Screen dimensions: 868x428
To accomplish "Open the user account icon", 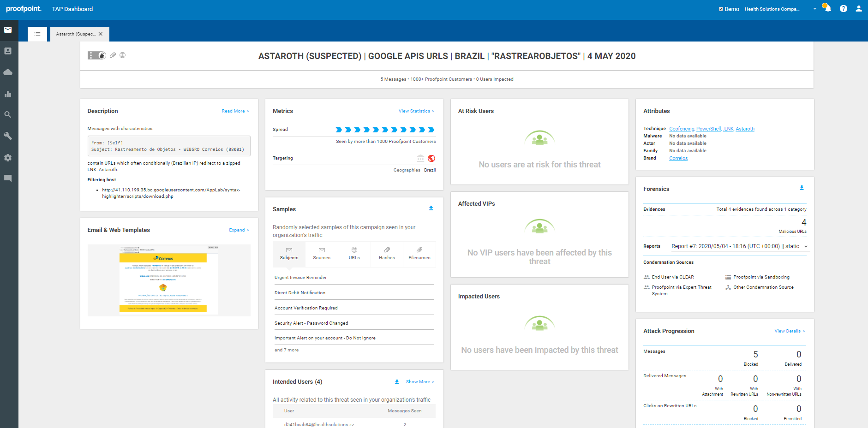I will [x=859, y=9].
